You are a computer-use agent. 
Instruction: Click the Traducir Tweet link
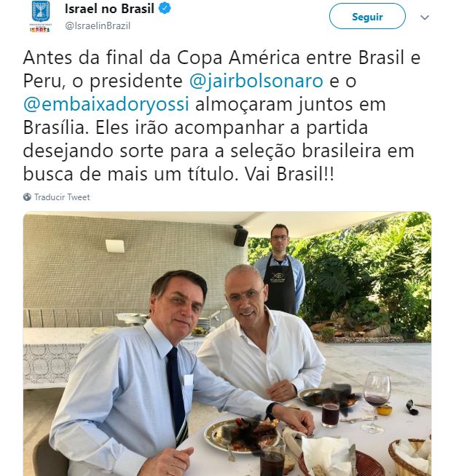tap(62, 197)
